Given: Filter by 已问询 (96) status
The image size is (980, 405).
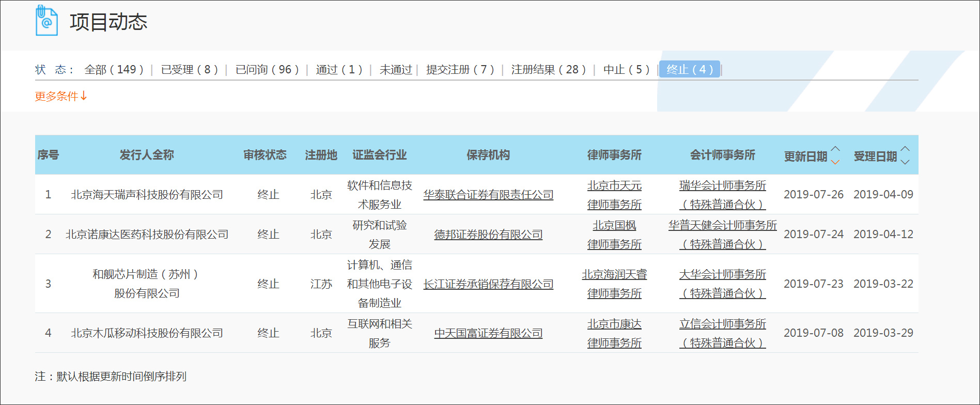Looking at the screenshot, I should point(267,70).
